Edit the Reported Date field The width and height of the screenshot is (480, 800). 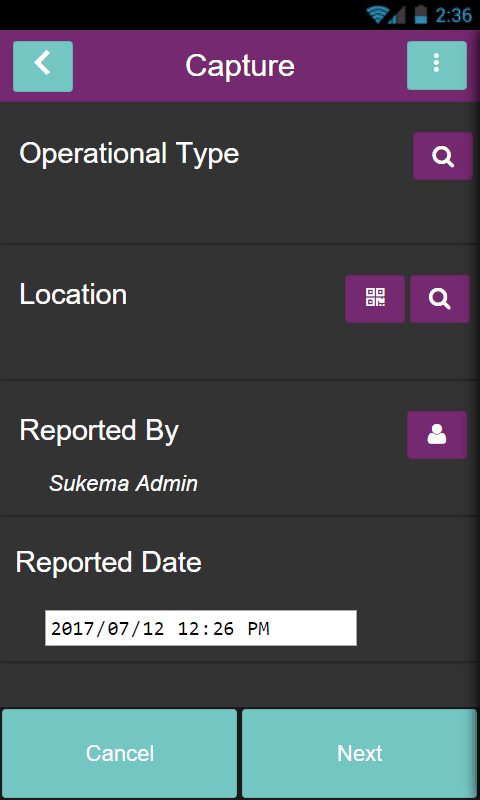click(201, 628)
